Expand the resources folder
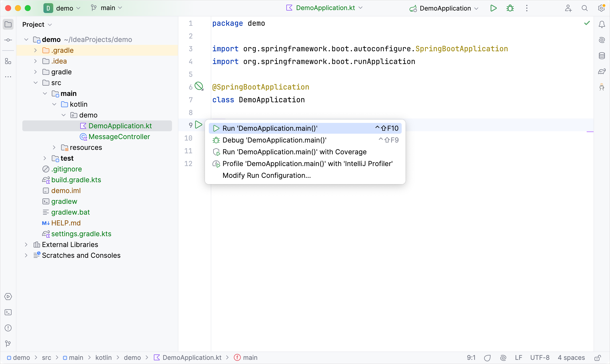This screenshot has width=610, height=364. (54, 147)
